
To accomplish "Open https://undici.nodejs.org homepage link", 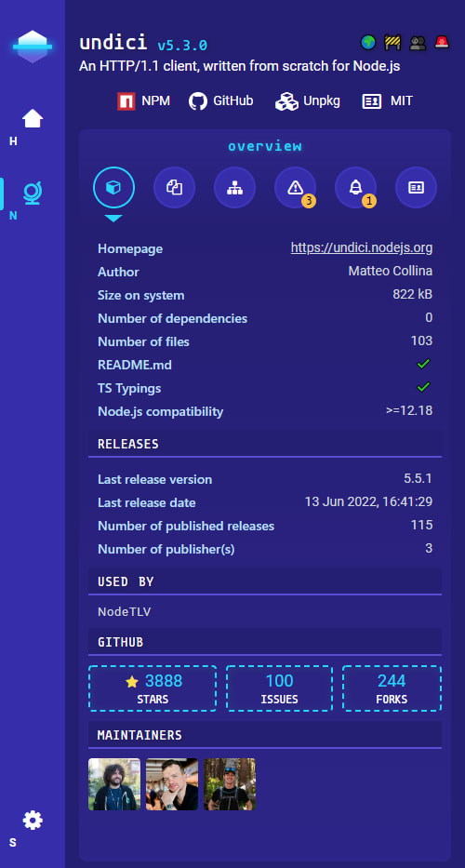I will (x=362, y=248).
